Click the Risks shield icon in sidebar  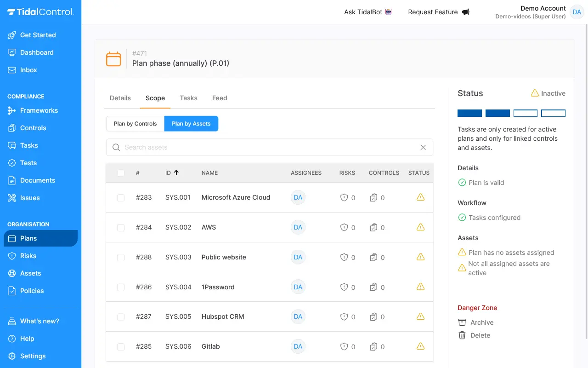12,256
